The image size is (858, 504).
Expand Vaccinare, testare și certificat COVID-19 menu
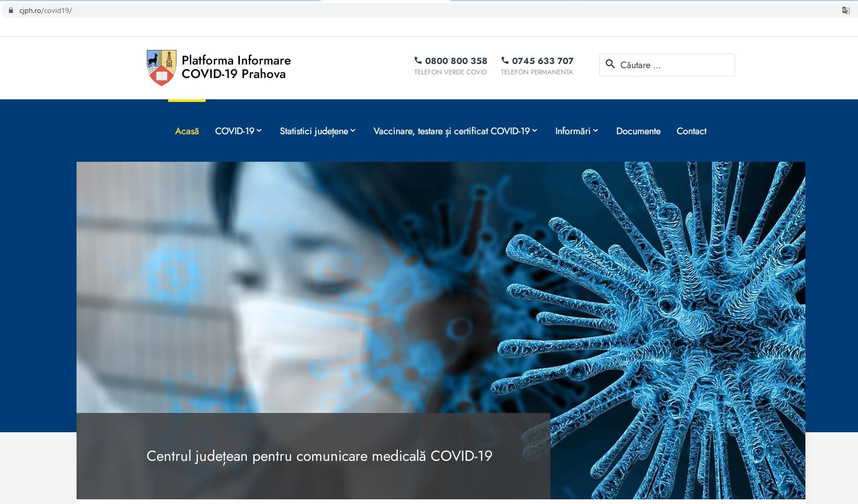pos(455,131)
